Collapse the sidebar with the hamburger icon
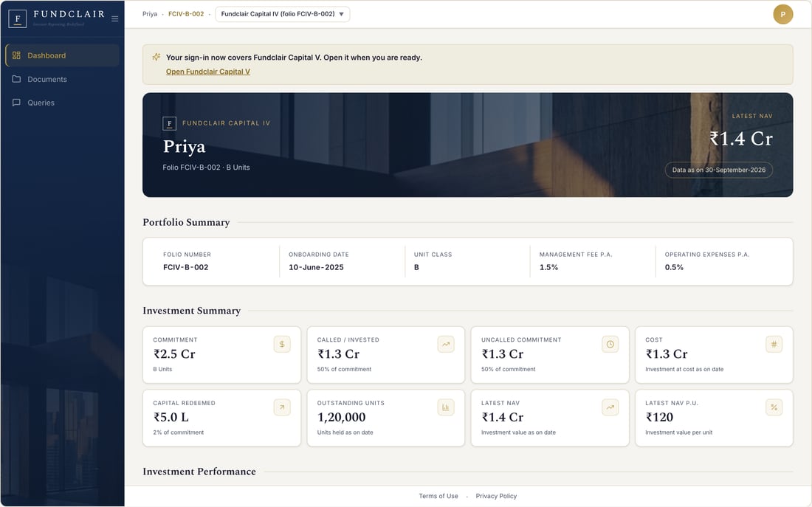 coord(115,18)
